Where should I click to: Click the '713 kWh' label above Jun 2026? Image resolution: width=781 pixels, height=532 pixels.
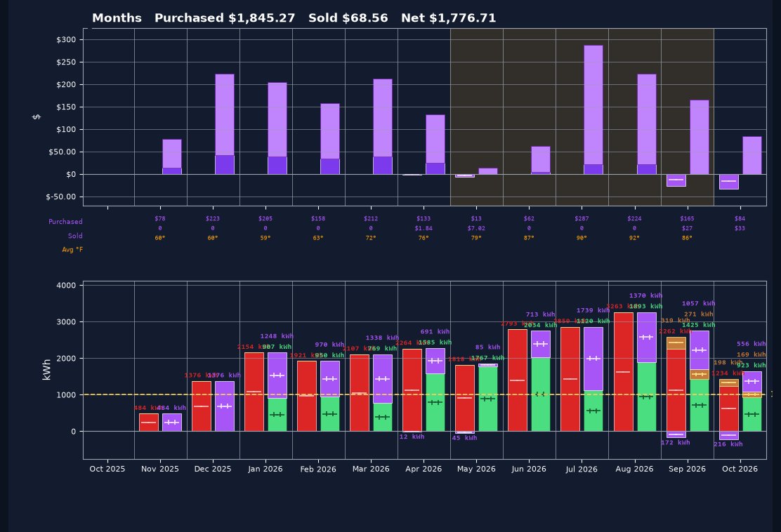pyautogui.click(x=540, y=314)
